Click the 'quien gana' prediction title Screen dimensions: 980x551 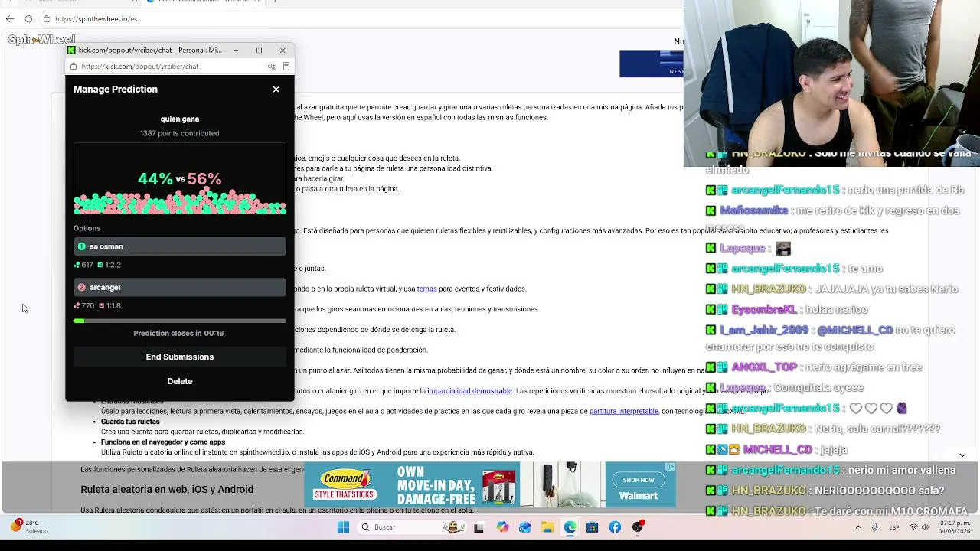(x=180, y=119)
